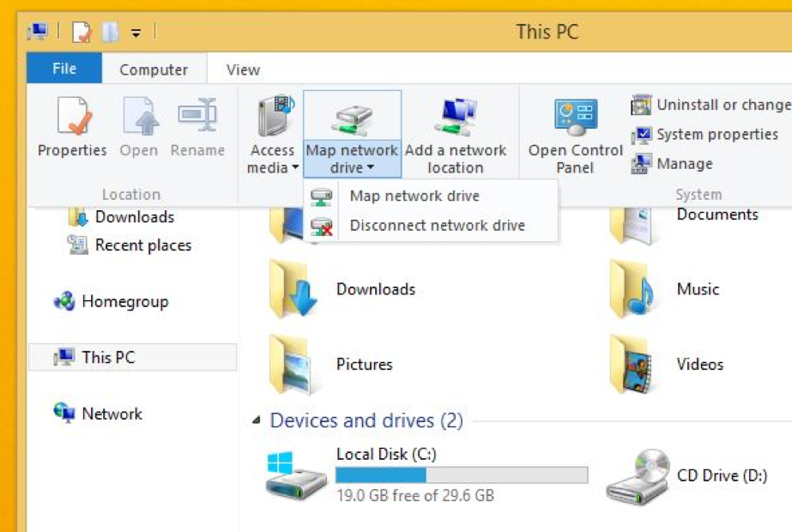Viewport: 792px width, 532px height.
Task: Open System properties from the ribbon
Action: coord(705,135)
